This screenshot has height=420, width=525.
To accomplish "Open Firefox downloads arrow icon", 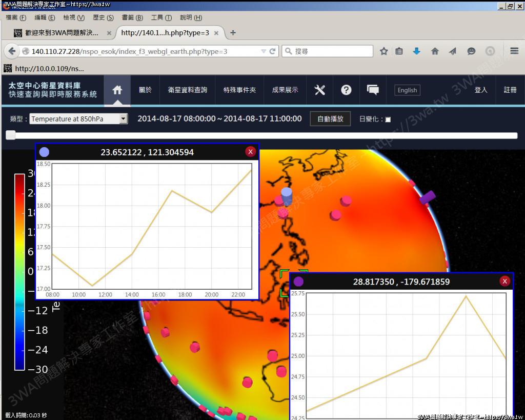I will [417, 51].
